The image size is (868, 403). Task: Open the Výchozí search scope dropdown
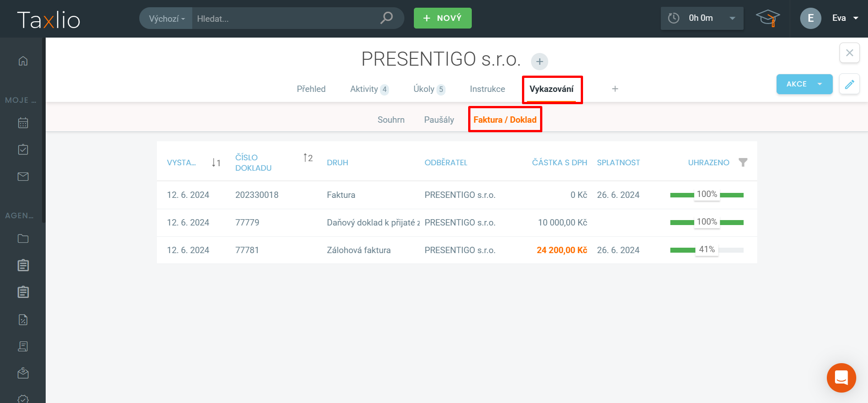(x=166, y=19)
